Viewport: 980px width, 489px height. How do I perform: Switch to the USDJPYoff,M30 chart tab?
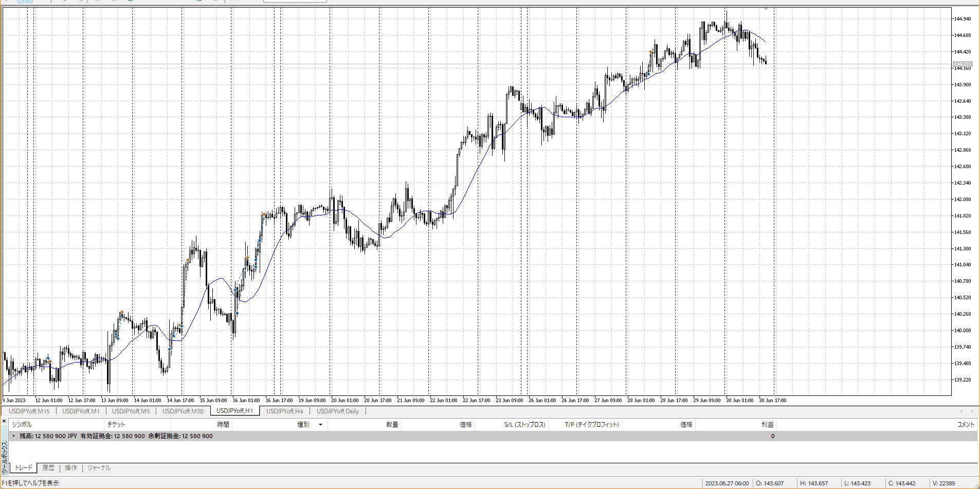click(x=183, y=411)
